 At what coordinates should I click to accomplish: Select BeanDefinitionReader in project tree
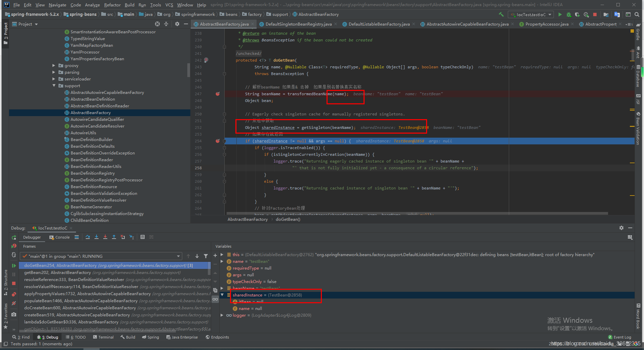click(x=91, y=160)
